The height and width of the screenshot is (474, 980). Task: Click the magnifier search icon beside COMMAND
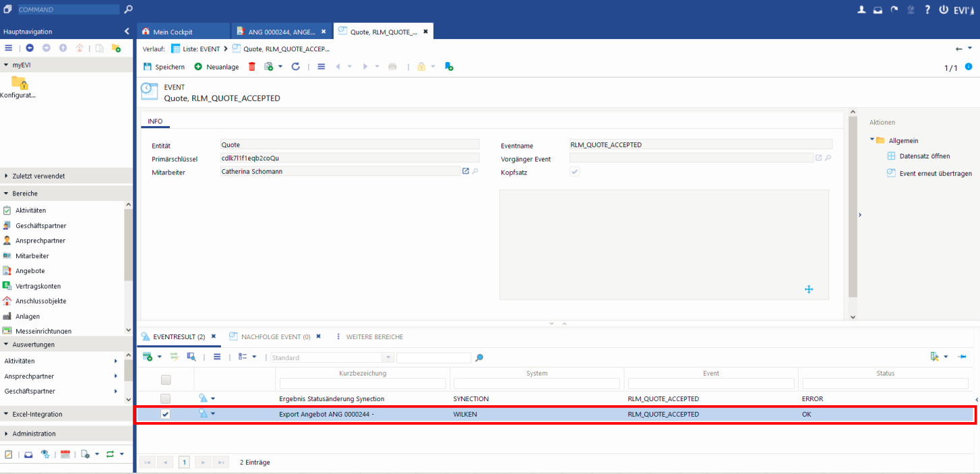pyautogui.click(x=128, y=9)
